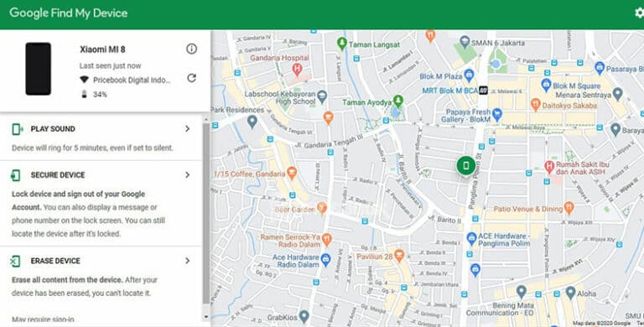
Task: Open the device info icon
Action: (x=191, y=49)
